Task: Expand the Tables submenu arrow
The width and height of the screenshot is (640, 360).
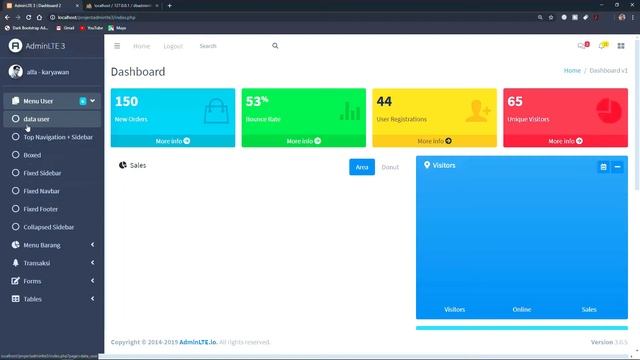Action: coord(93,298)
